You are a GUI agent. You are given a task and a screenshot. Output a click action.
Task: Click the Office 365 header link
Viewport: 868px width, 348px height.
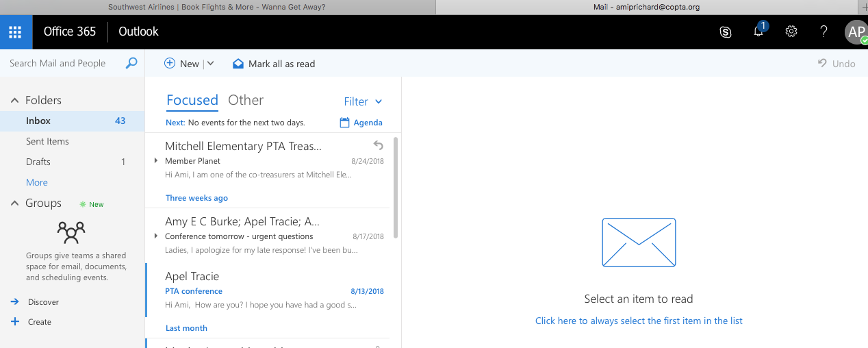point(70,32)
